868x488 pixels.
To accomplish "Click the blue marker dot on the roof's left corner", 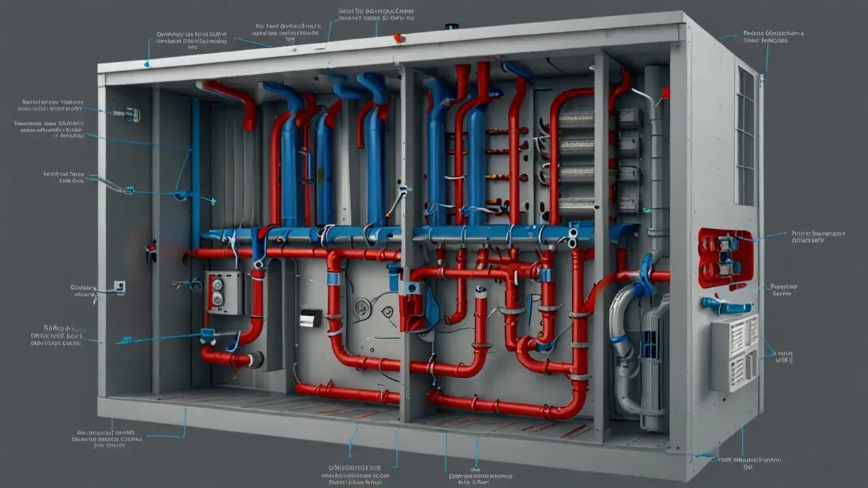I will (x=146, y=65).
